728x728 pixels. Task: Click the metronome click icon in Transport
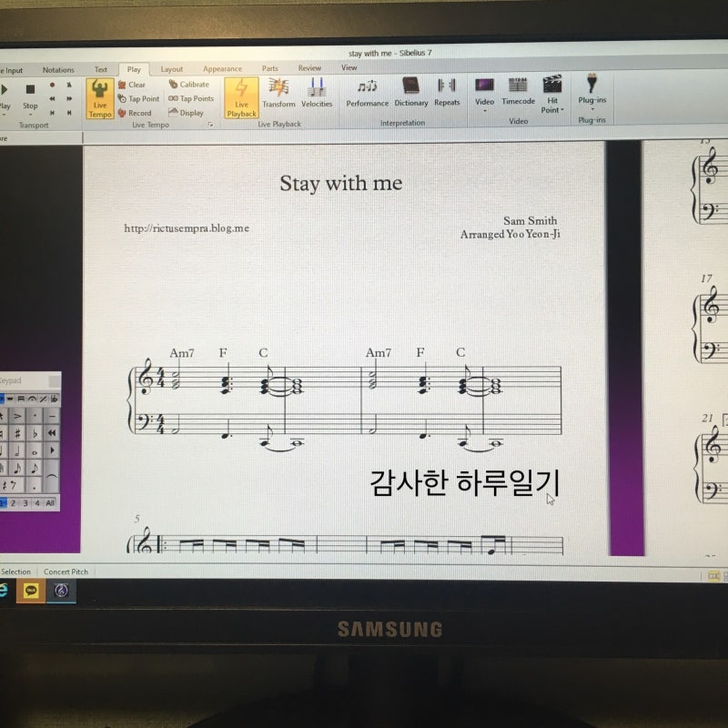coord(69,85)
